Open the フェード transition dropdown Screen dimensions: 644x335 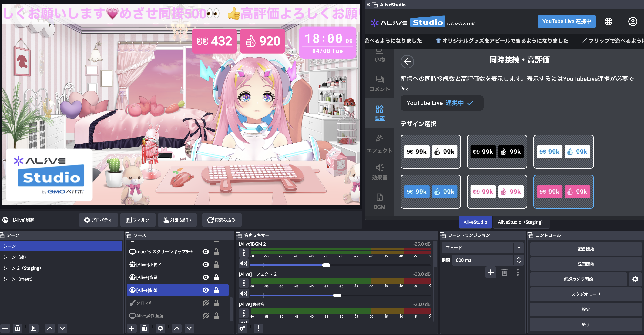[x=482, y=247]
